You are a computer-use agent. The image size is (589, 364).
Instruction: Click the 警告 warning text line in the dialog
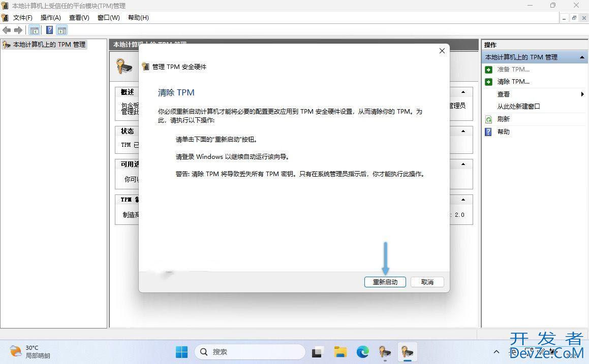[x=300, y=174]
